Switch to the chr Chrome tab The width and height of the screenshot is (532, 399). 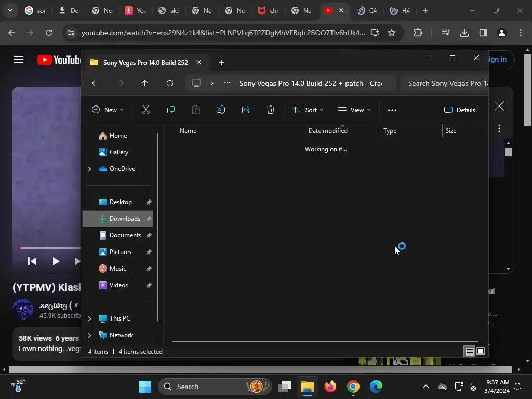268,10
